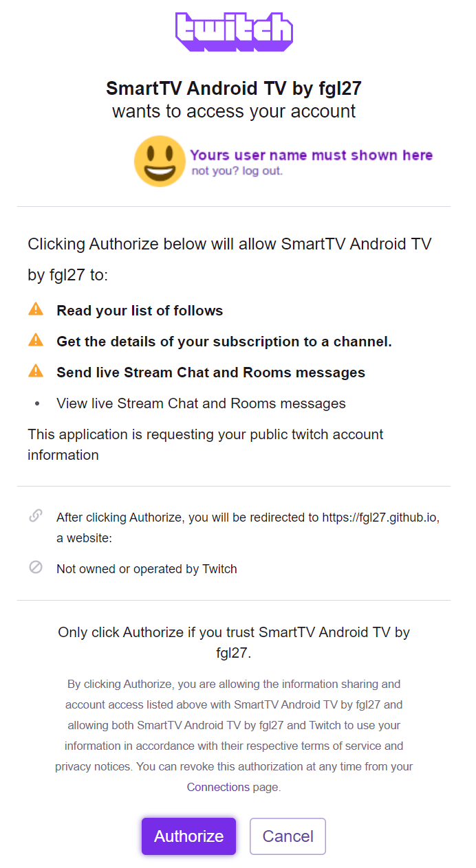The image size is (476, 868).
Task: Click the Read your list of follows permission
Action: coord(140,311)
